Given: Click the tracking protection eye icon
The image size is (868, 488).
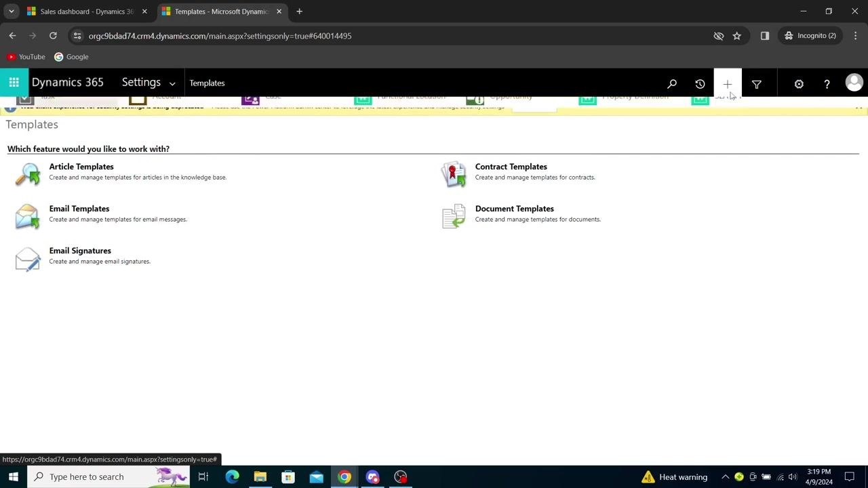Looking at the screenshot, I should pyautogui.click(x=719, y=36).
